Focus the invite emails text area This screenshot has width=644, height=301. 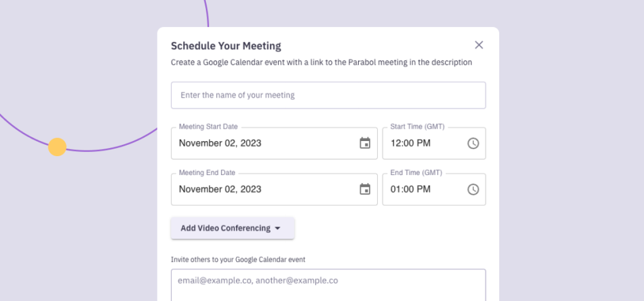coord(329,285)
